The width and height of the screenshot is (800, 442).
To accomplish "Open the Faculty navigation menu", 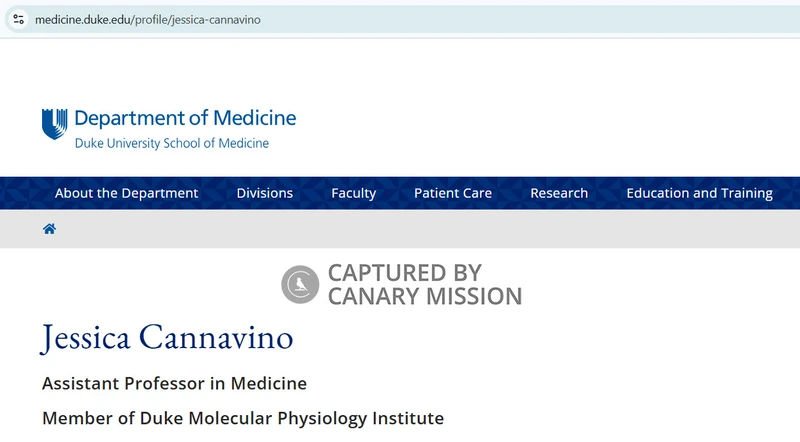I will (354, 193).
